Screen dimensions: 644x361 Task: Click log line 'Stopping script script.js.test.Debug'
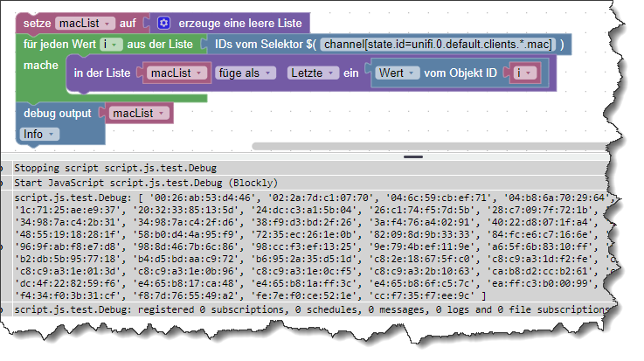click(115, 168)
